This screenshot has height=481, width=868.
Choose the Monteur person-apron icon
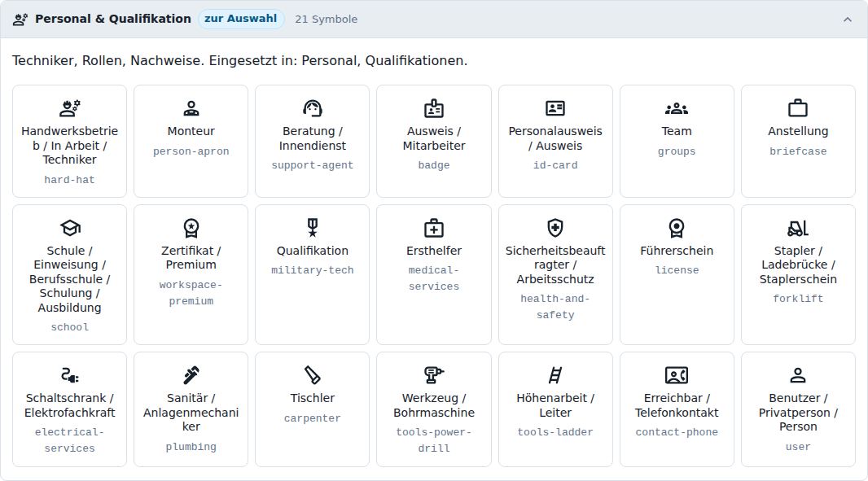pyautogui.click(x=191, y=108)
